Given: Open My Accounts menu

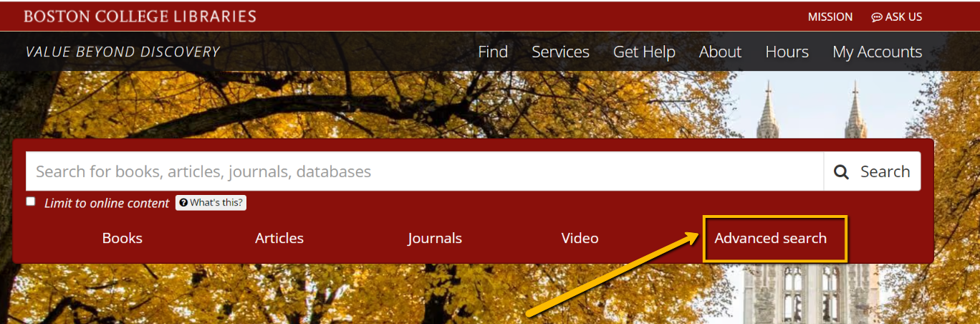Looking at the screenshot, I should pyautogui.click(x=877, y=52).
